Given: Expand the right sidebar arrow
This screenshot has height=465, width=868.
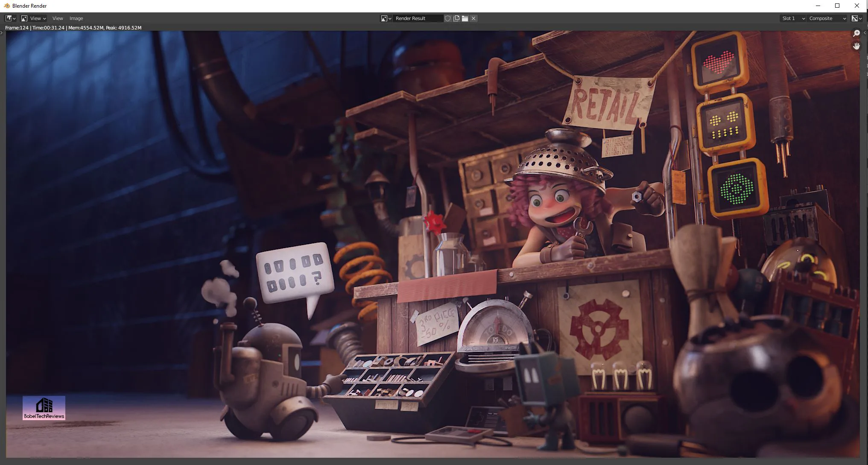Looking at the screenshot, I should coord(865,33).
